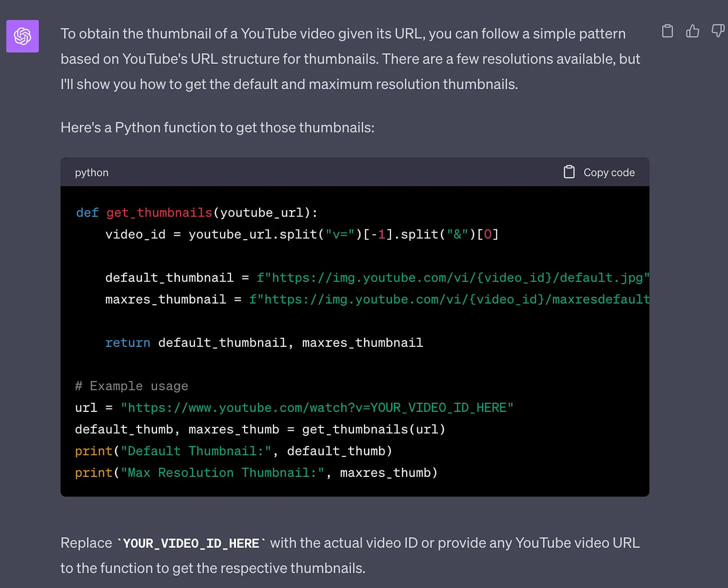Viewport: 728px width, 588px height.
Task: Click the return statement line
Action: 264,343
